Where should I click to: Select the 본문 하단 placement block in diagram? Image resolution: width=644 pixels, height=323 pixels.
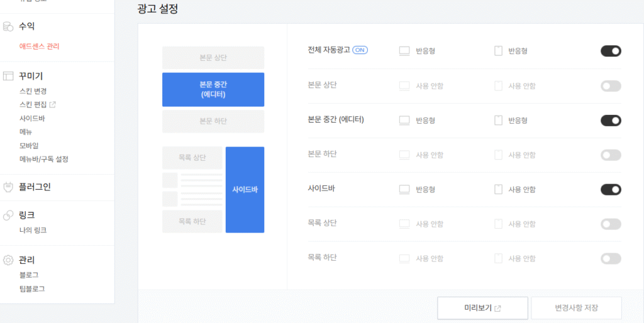[x=213, y=121]
